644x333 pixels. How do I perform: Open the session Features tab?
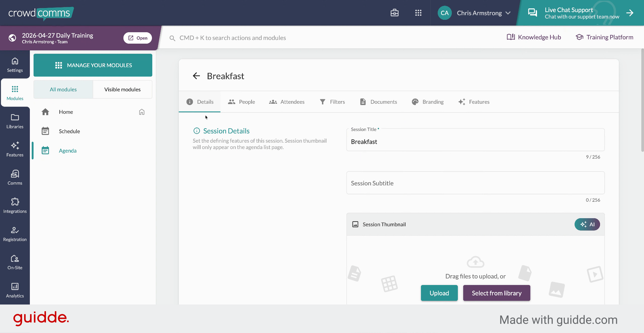(474, 102)
